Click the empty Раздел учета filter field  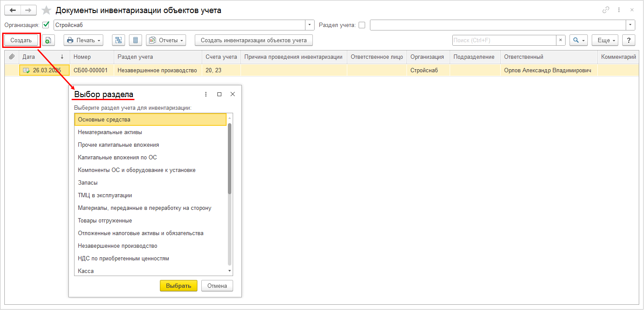[x=498, y=25]
